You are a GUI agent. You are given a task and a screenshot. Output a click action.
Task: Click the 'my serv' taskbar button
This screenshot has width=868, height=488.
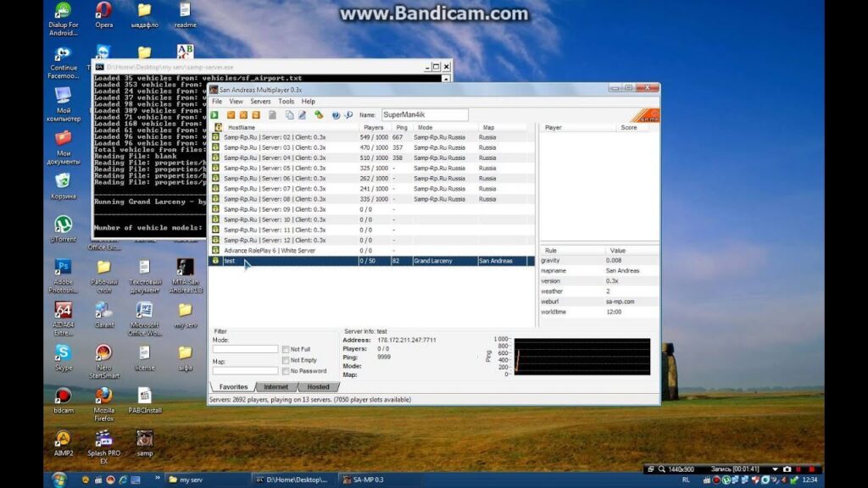point(206,480)
